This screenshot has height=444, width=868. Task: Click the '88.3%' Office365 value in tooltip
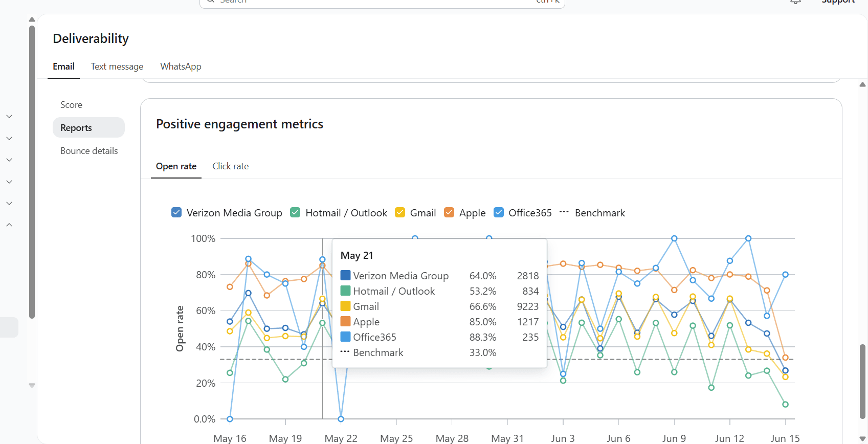tap(483, 337)
